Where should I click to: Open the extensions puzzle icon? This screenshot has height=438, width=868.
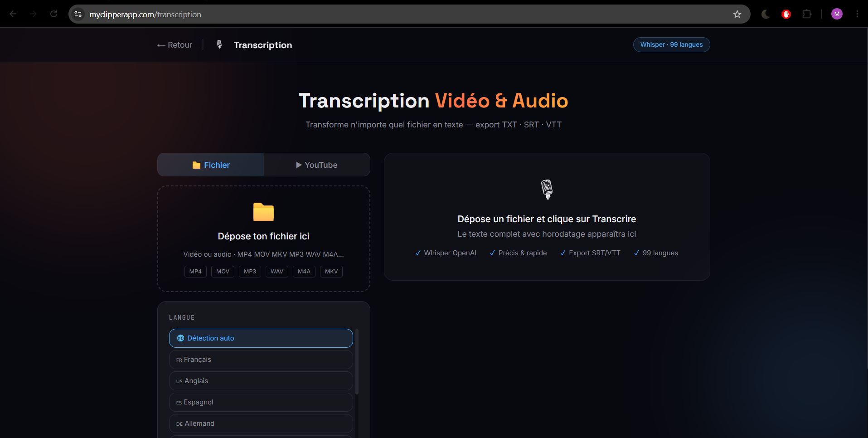(x=807, y=14)
